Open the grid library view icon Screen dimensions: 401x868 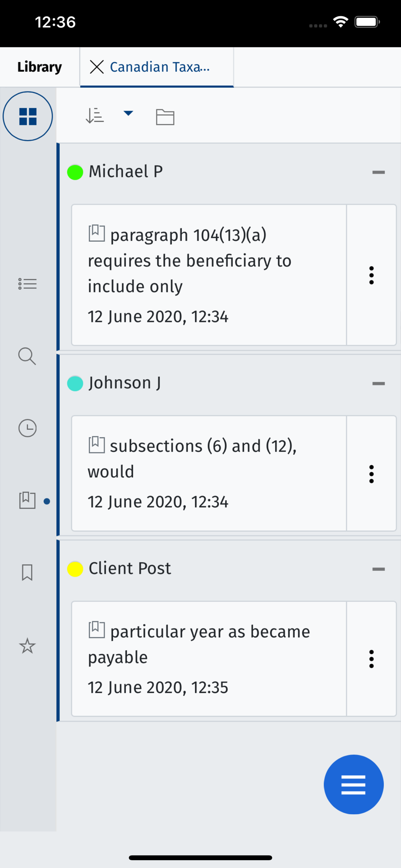point(28,116)
